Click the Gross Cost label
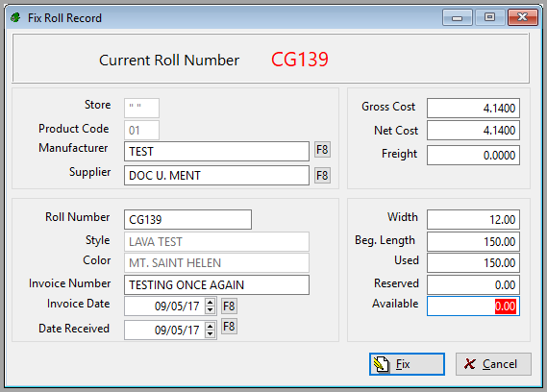The width and height of the screenshot is (547, 392). tap(388, 107)
